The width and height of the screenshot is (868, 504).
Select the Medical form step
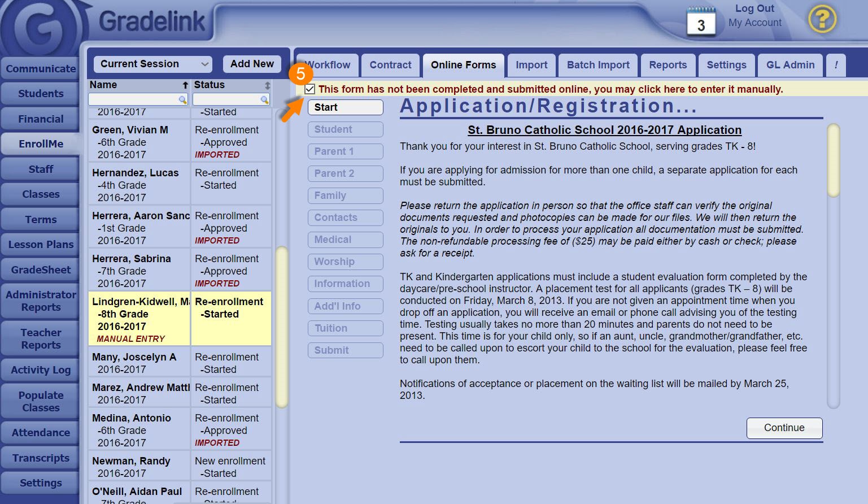[345, 240]
